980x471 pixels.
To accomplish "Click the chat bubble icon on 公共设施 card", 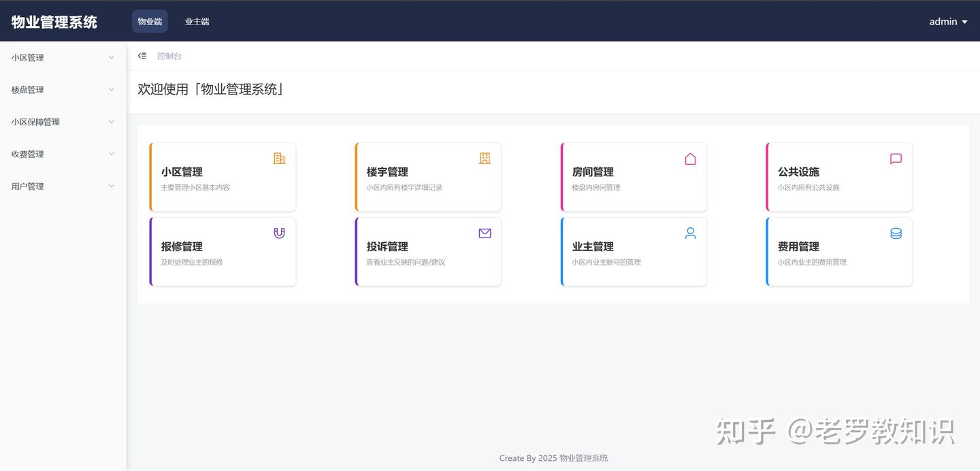I will tap(896, 159).
